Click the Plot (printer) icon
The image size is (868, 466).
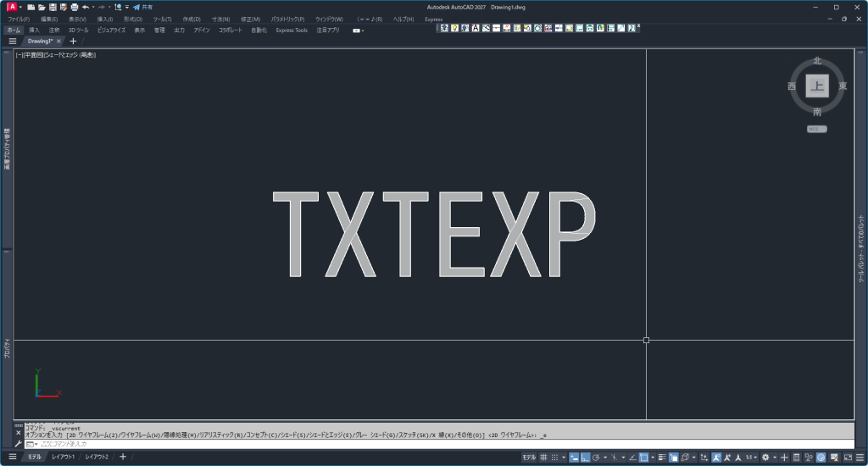(75, 7)
